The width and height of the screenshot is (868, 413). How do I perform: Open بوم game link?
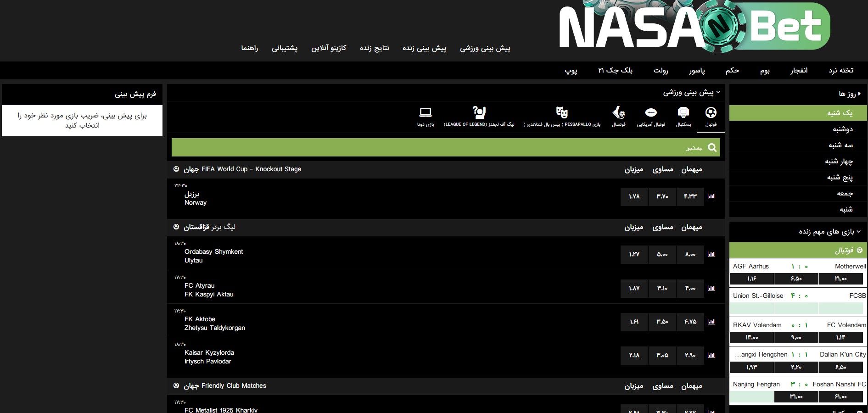(765, 70)
